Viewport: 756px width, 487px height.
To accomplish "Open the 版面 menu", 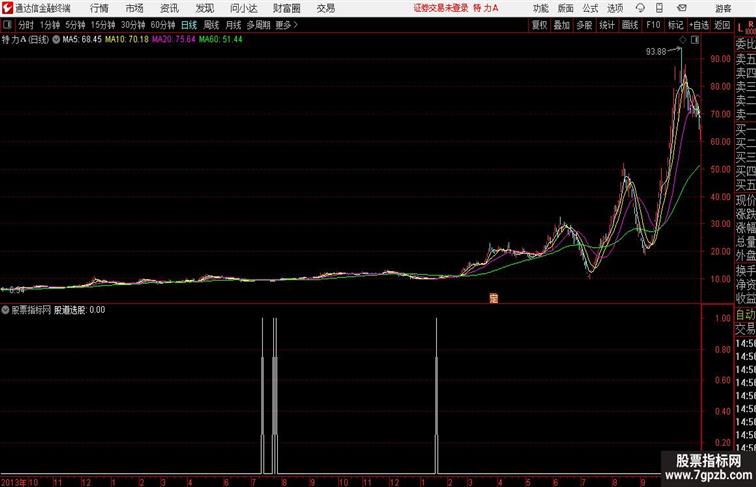I will coord(566,8).
